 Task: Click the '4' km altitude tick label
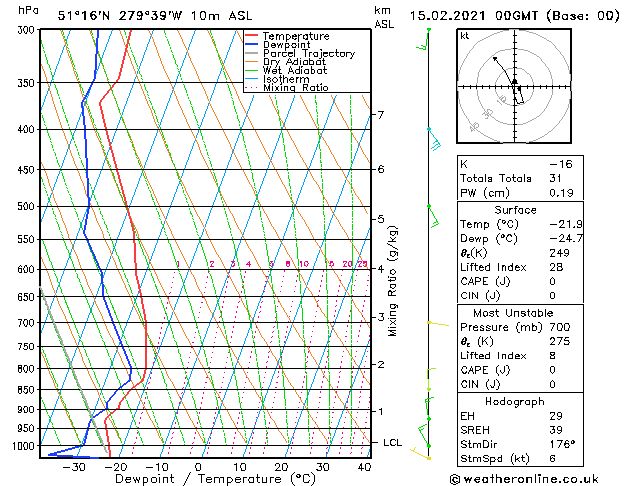pos(381,269)
